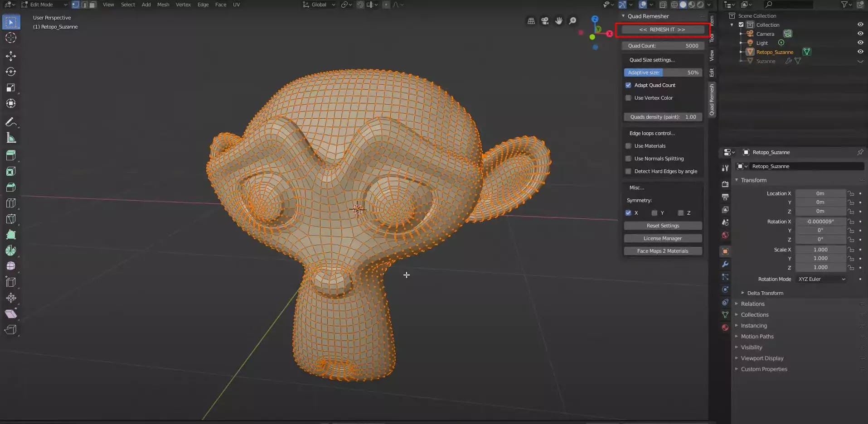Switch to the Item sidebar tab

[712, 20]
